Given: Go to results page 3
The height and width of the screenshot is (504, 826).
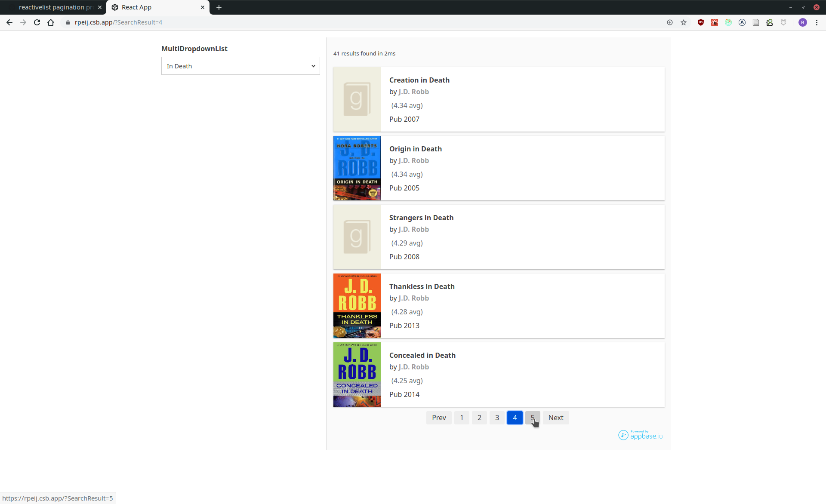Looking at the screenshot, I should point(497,418).
